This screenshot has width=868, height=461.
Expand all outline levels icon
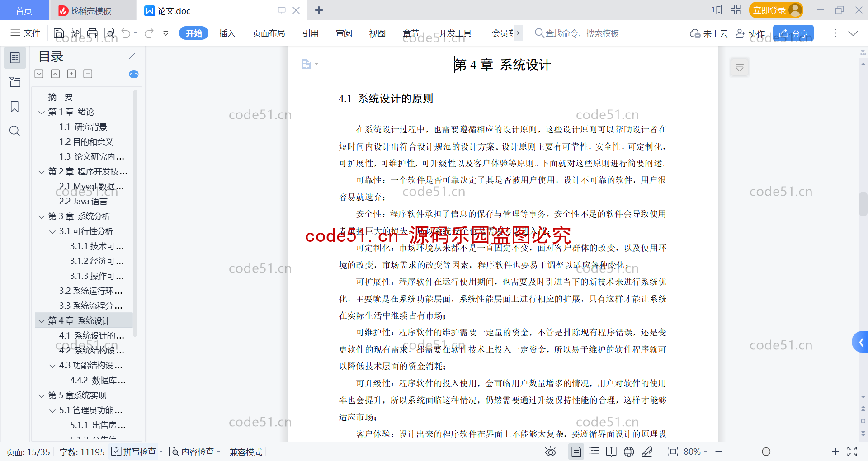pos(39,74)
